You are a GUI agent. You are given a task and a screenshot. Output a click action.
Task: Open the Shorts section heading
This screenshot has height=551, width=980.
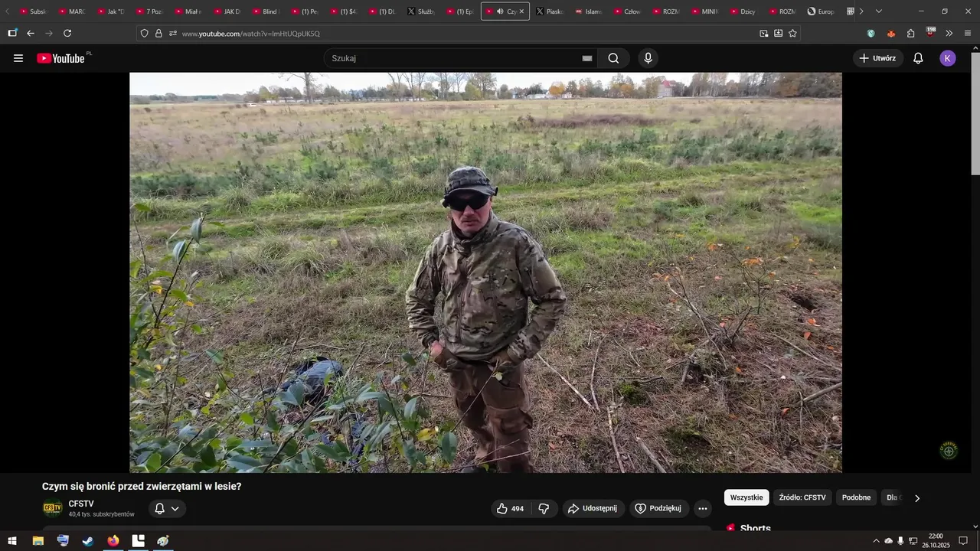coord(756,528)
